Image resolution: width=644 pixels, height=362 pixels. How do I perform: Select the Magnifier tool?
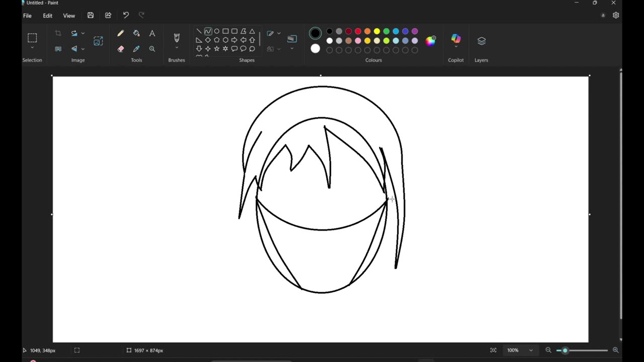152,49
